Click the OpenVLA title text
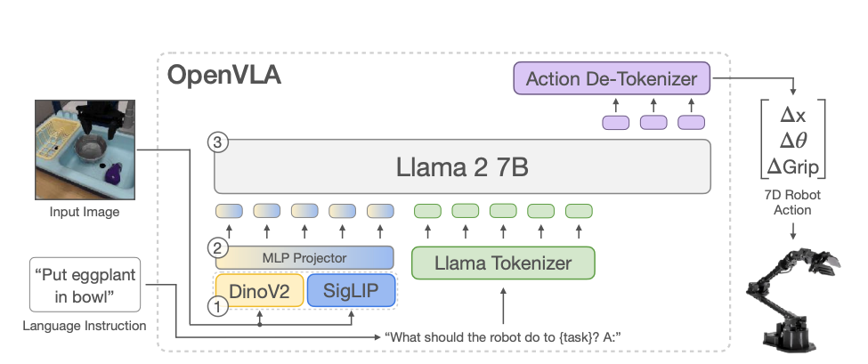This screenshot has width=868, height=364. pos(224,75)
